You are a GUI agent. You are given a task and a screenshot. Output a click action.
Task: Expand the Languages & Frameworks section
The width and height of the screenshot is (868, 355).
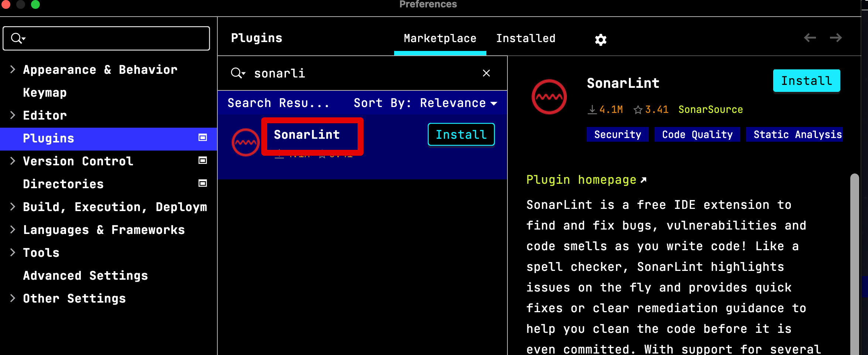[x=13, y=230]
